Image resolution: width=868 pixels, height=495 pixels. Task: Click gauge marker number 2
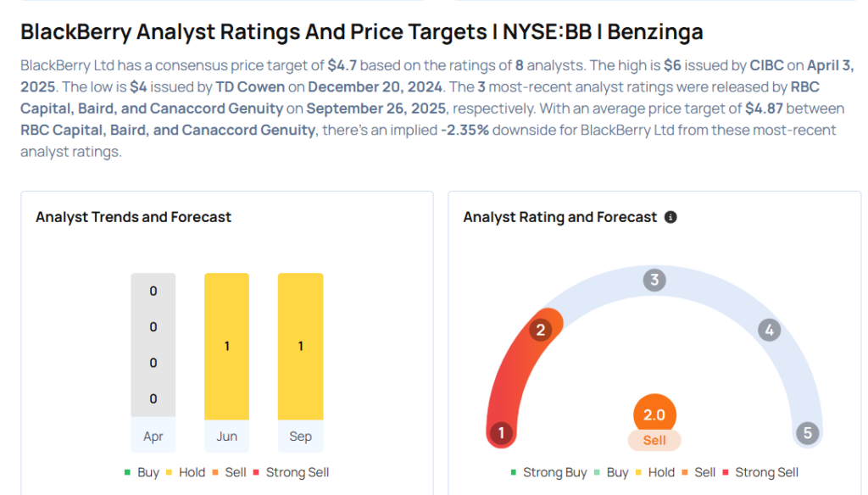tap(540, 330)
